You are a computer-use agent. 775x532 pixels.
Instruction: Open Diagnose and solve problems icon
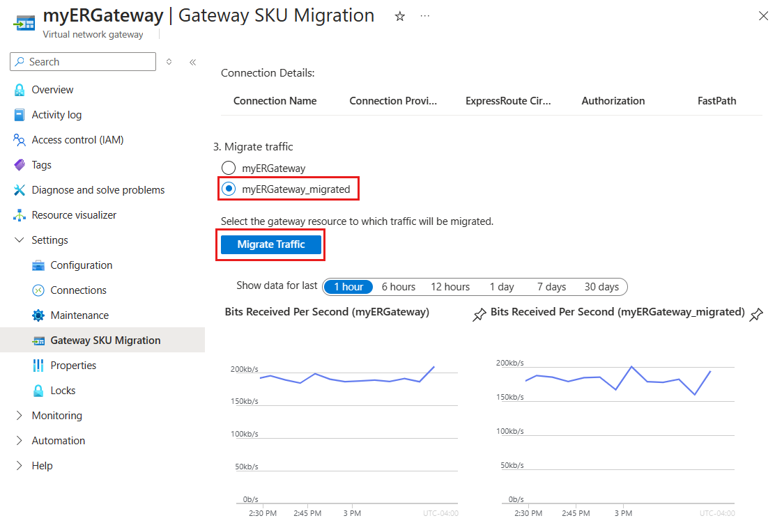(x=20, y=190)
